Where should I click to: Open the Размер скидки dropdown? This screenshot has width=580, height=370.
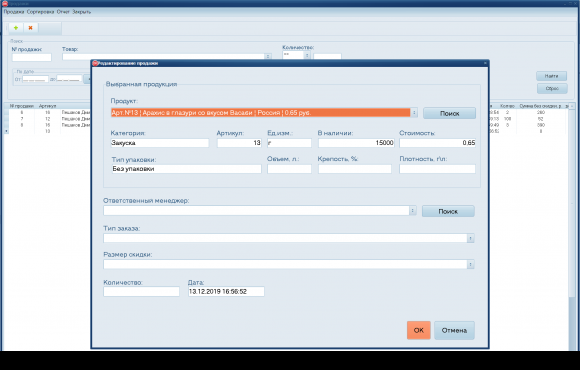point(471,265)
